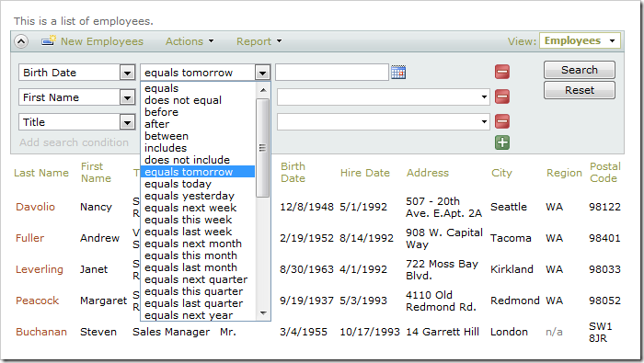The width and height of the screenshot is (644, 363).
Task: Select 'includes' option
Action: [198, 148]
